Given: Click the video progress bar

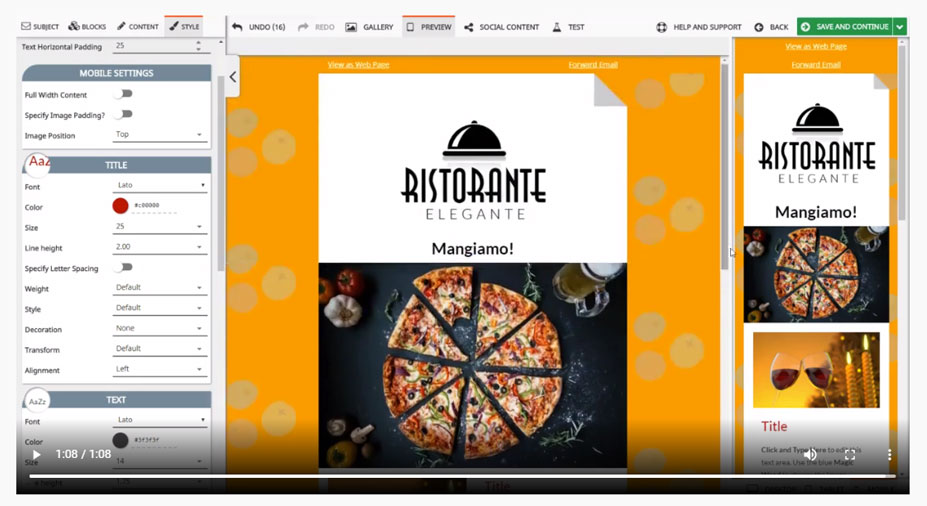Looking at the screenshot, I should pos(462,476).
